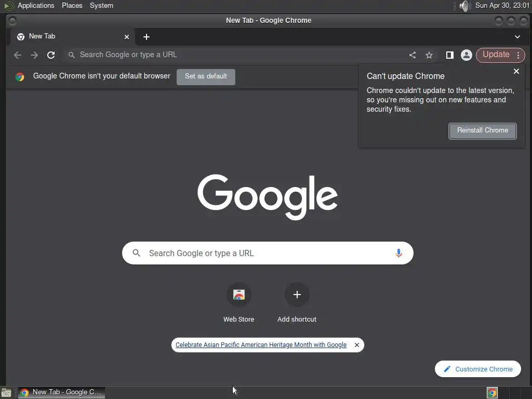This screenshot has height=399, width=532.
Task: Focus the Google search box
Action: coord(268,253)
